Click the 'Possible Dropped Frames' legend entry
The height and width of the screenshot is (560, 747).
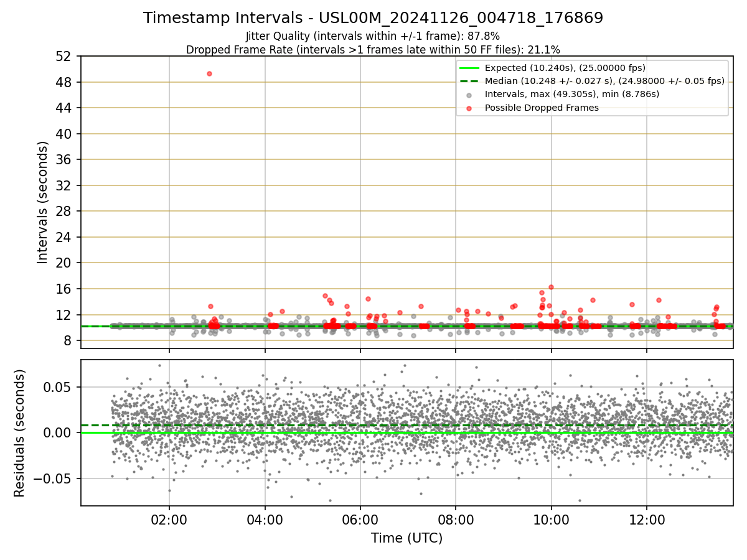(542, 108)
